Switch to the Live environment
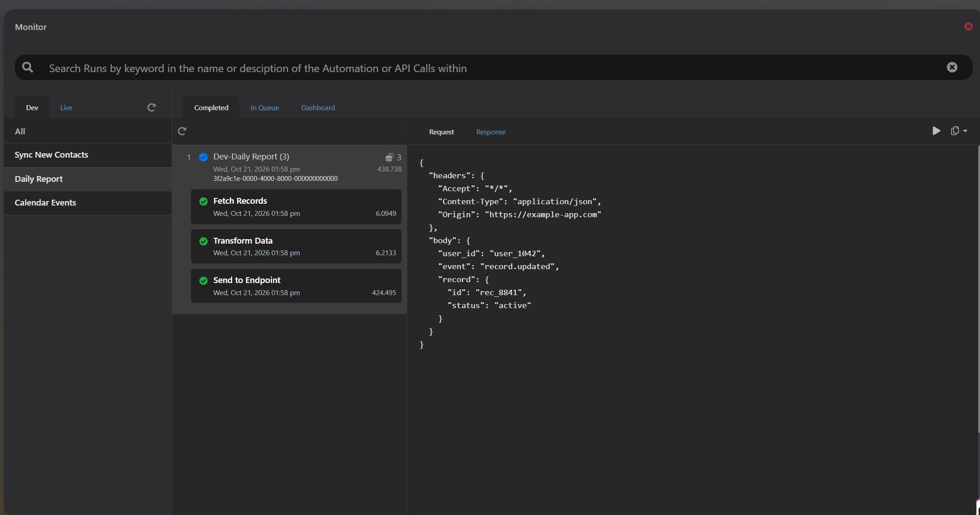This screenshot has height=515, width=980. [66, 107]
